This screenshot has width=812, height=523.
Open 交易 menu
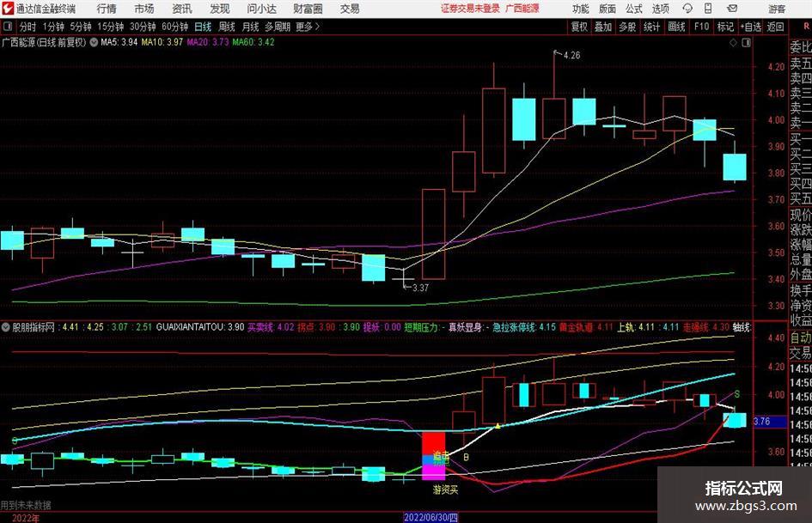[x=350, y=9]
